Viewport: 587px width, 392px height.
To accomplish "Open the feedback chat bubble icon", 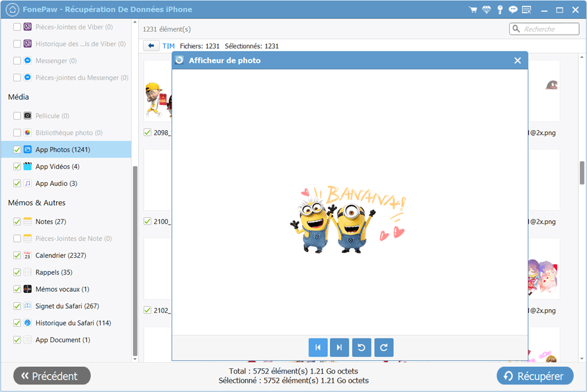I will [513, 10].
